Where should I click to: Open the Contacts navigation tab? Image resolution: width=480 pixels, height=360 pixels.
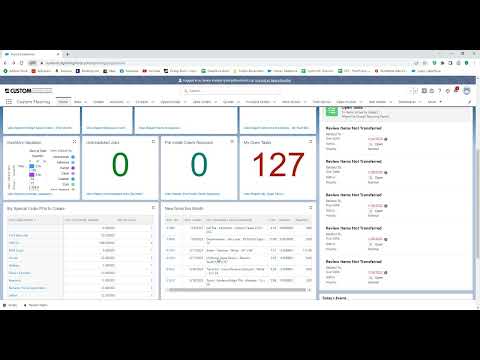coord(142,102)
